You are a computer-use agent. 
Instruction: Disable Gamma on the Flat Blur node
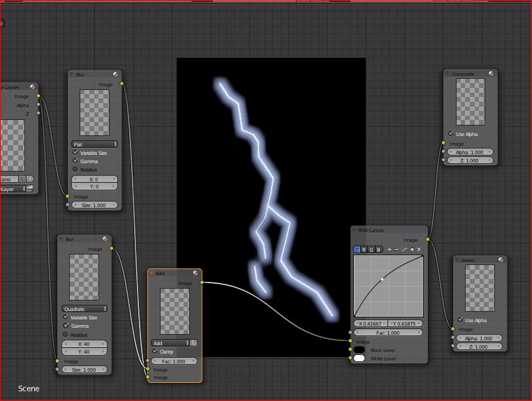pyautogui.click(x=75, y=160)
